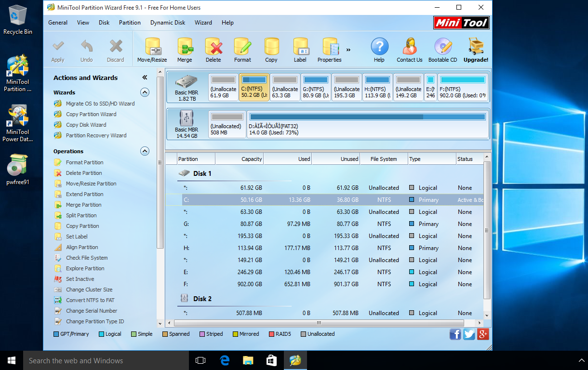The height and width of the screenshot is (370, 588).
Task: Collapse the Actions and Wizards panel
Action: [x=145, y=78]
